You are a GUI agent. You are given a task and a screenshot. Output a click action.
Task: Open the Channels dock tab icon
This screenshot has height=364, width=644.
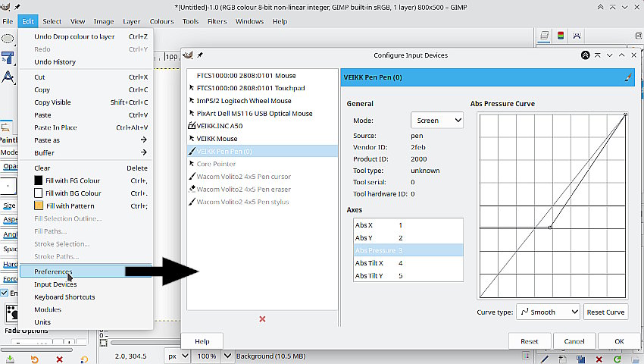(x=560, y=36)
